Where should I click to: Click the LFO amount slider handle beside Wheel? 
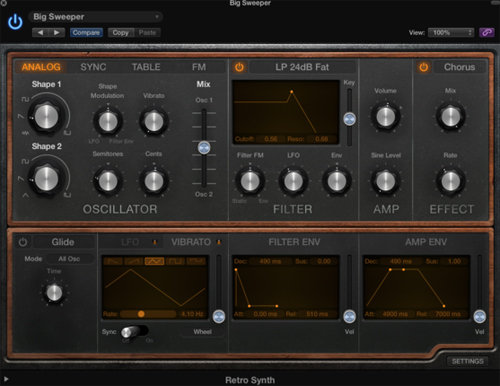219,316
